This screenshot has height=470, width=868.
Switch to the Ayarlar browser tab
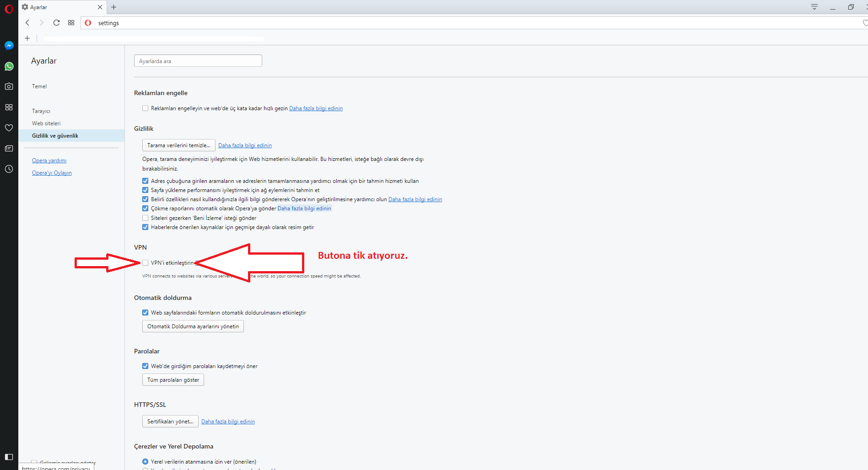(x=62, y=7)
